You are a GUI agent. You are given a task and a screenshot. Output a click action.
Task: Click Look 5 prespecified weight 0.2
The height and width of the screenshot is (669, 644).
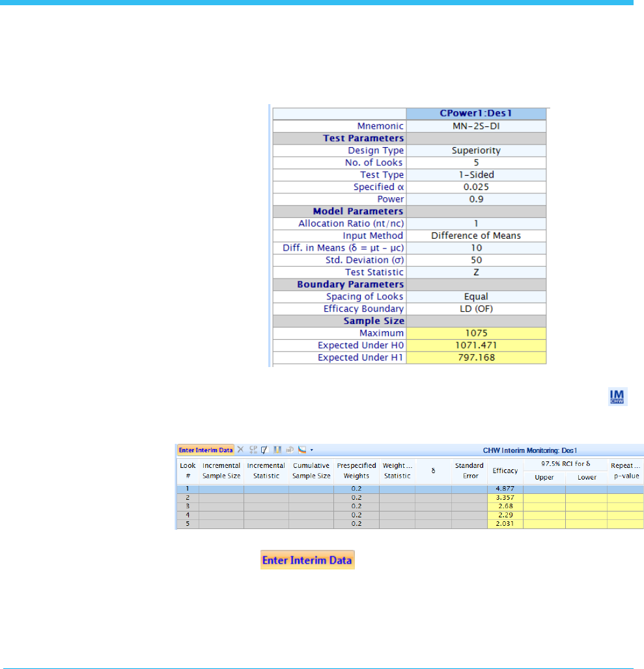(356, 523)
